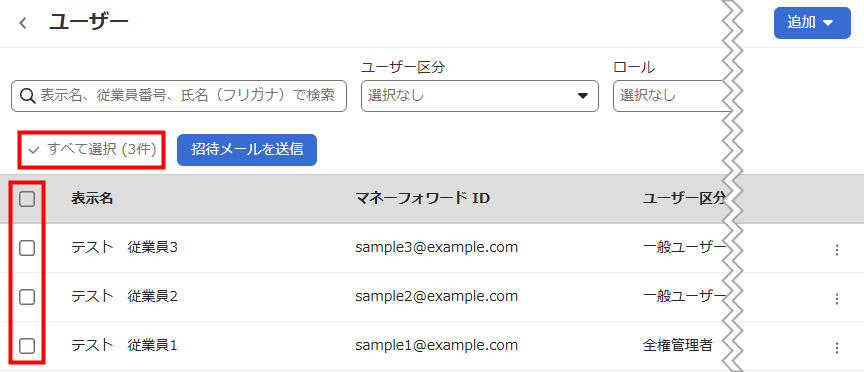This screenshot has height=372, width=864.
Task: Click すべて選択 (3件) button
Action: click(91, 149)
